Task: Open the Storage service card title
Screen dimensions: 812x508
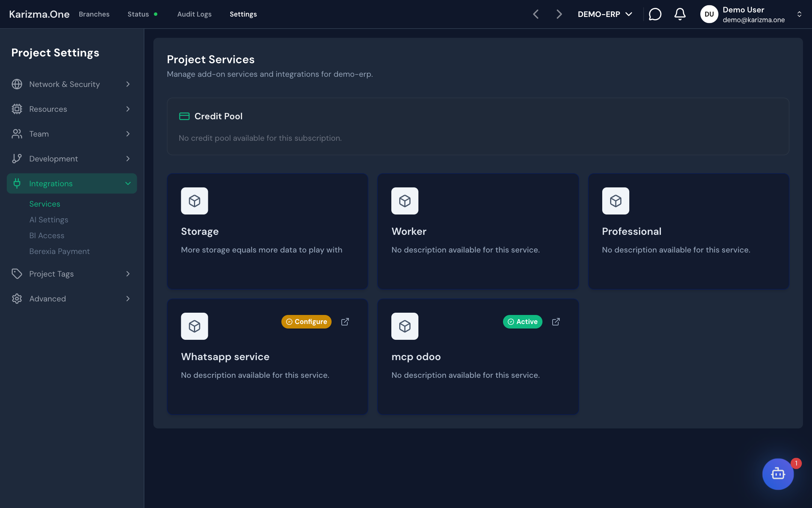Action: (x=200, y=231)
